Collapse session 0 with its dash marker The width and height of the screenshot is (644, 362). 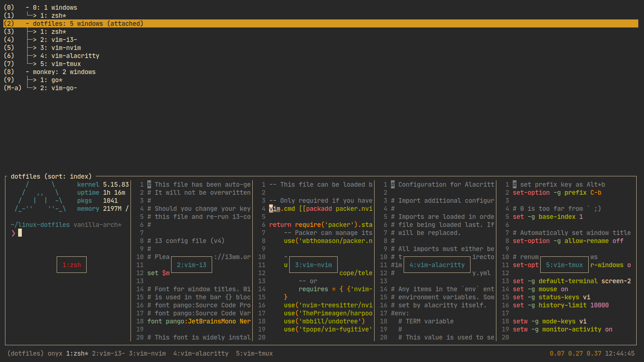27,7
